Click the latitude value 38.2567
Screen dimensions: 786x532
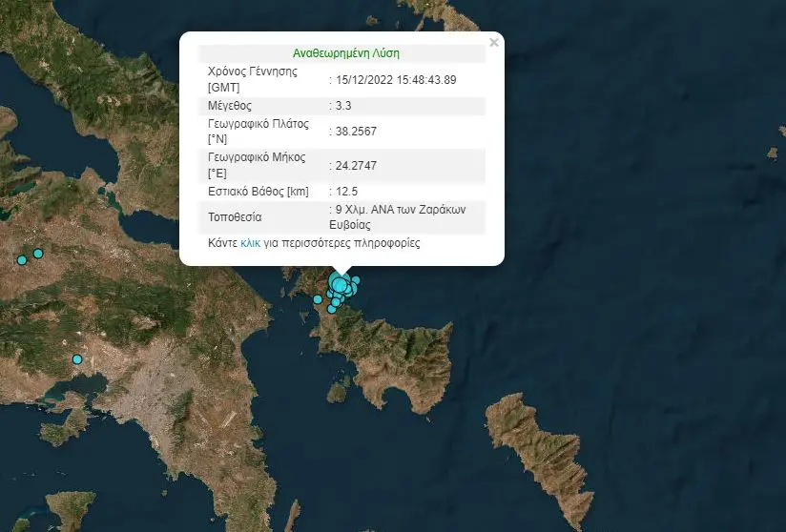[x=355, y=131]
